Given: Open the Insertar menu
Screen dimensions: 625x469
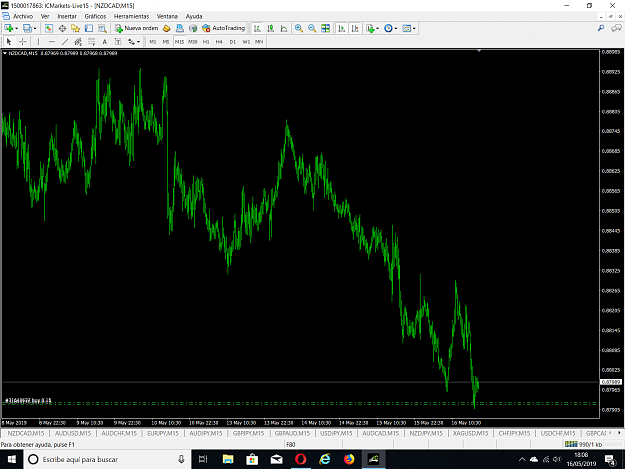Looking at the screenshot, I should coord(67,16).
